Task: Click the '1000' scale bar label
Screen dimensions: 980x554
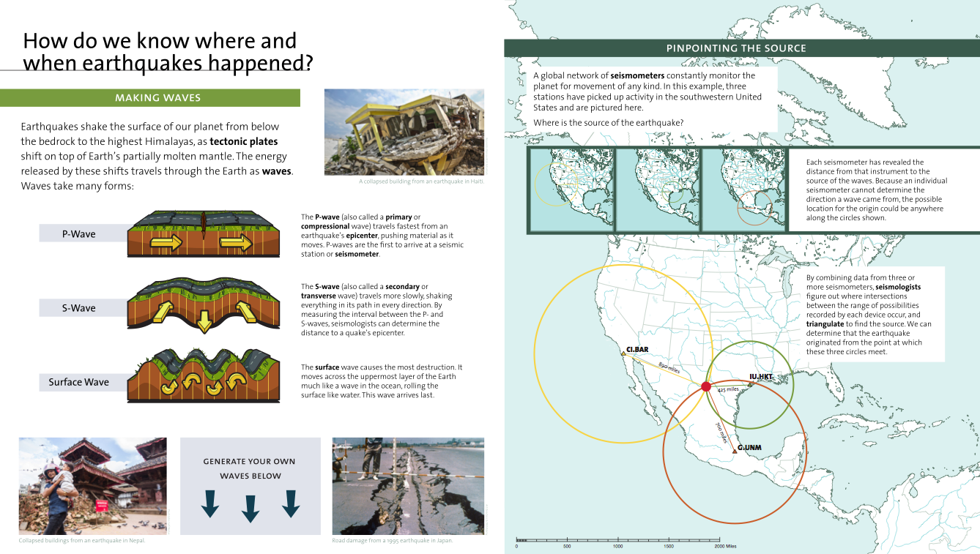Action: point(617,547)
